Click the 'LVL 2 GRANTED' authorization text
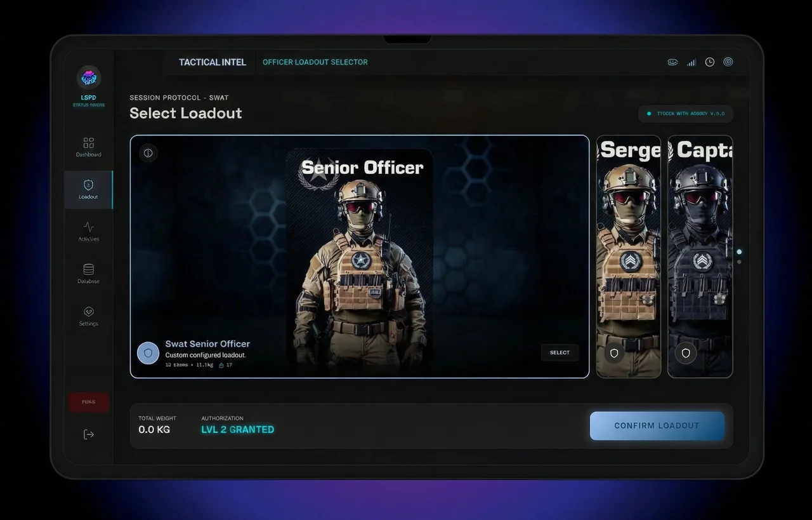The height and width of the screenshot is (520, 812). pyautogui.click(x=238, y=430)
